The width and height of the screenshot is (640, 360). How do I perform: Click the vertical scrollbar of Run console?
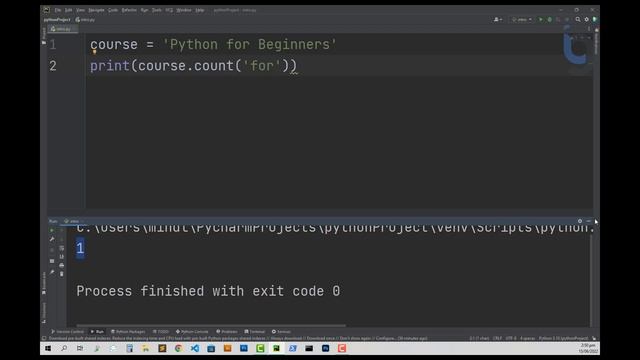tap(591, 280)
